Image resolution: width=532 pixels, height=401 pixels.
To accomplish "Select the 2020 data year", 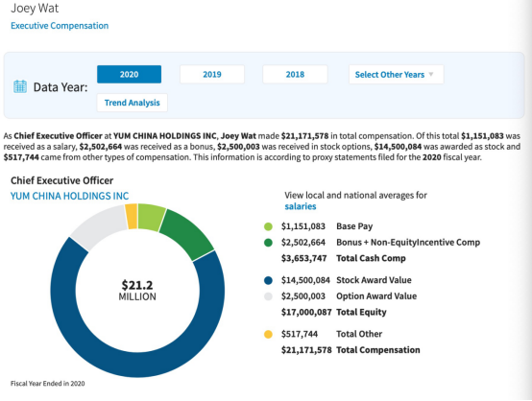I will tap(129, 74).
